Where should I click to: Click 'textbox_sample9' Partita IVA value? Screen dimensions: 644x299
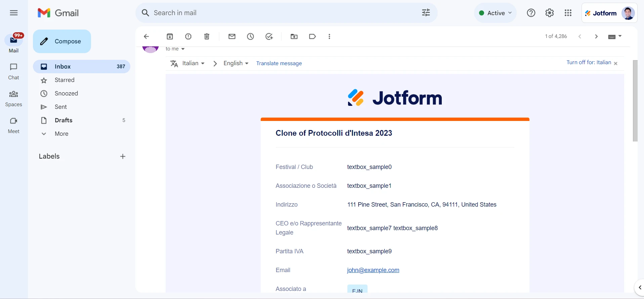pyautogui.click(x=369, y=251)
